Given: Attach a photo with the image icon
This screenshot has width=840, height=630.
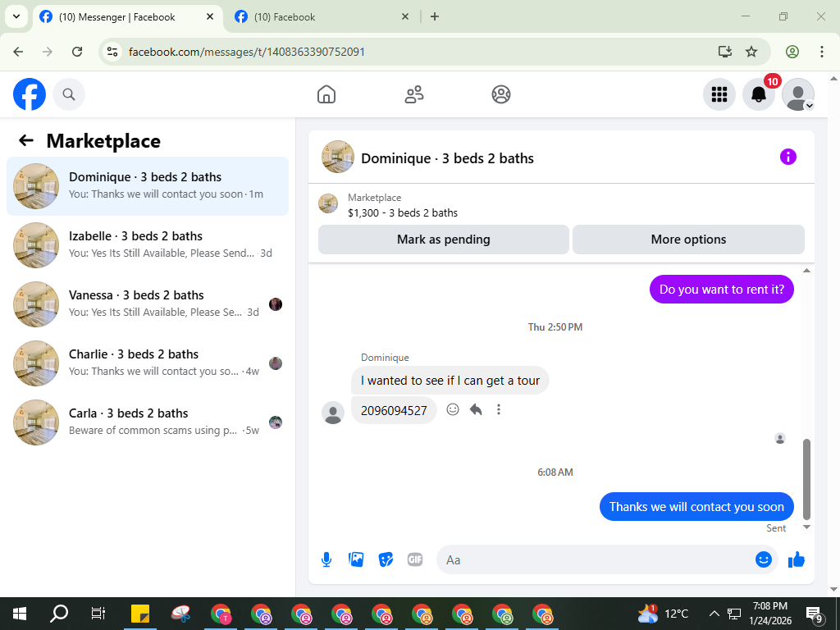Looking at the screenshot, I should tap(356, 559).
